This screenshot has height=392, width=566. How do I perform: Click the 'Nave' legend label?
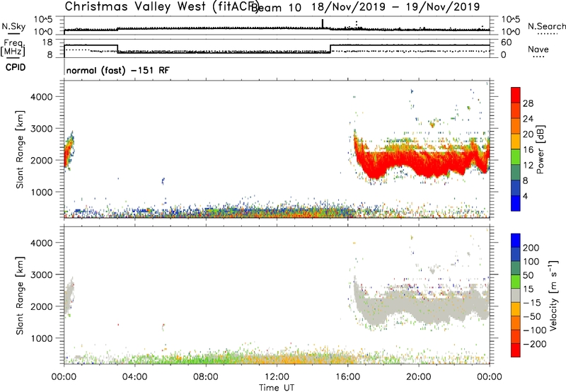point(538,50)
